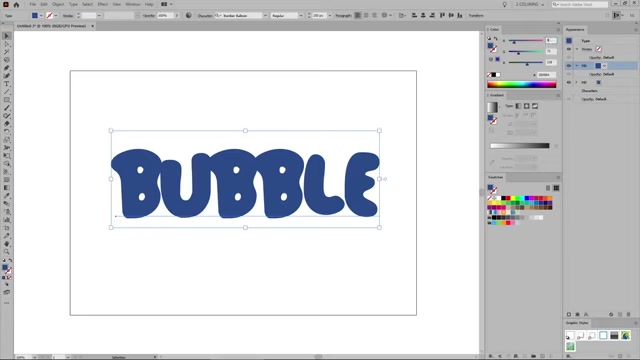Select the Zoom tool in toolbar
This screenshot has width=640, height=360.
click(7, 252)
